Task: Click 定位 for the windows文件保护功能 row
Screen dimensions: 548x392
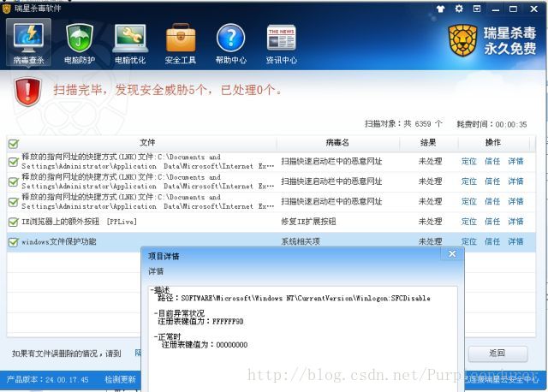Action: pyautogui.click(x=469, y=241)
